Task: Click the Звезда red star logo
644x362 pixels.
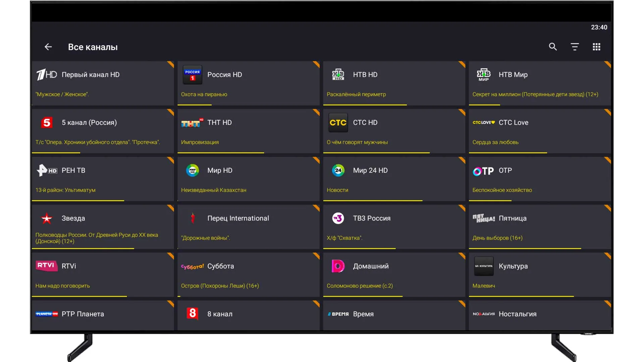Action: (47, 219)
